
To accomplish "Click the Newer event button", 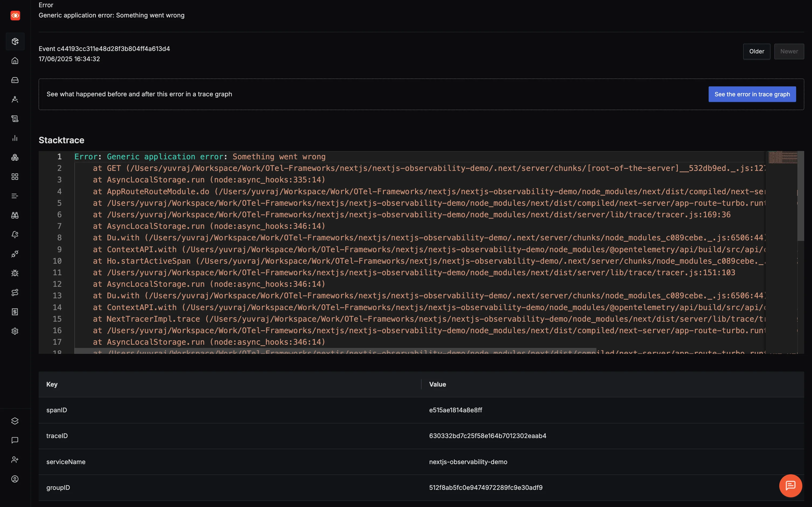I will pyautogui.click(x=789, y=51).
